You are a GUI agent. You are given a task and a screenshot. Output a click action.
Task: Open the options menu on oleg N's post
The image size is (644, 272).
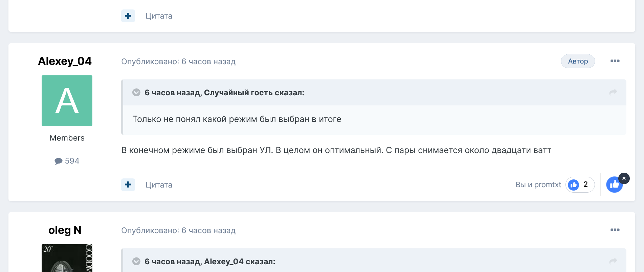(615, 230)
